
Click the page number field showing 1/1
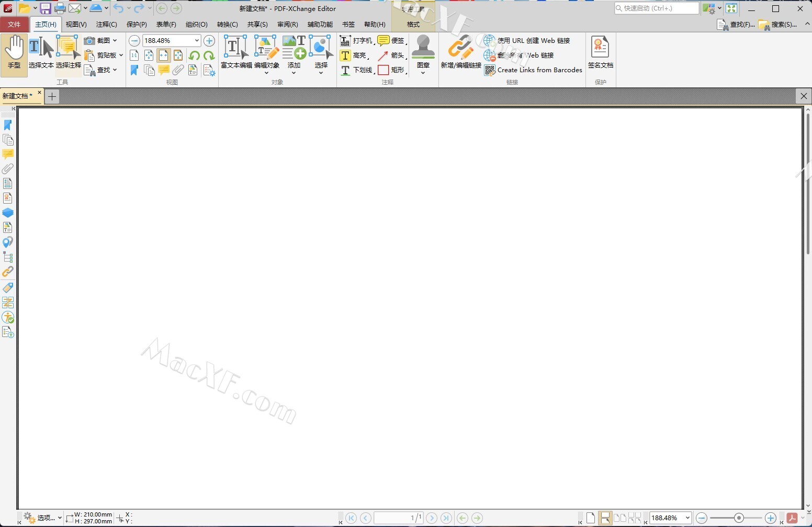[x=399, y=518]
